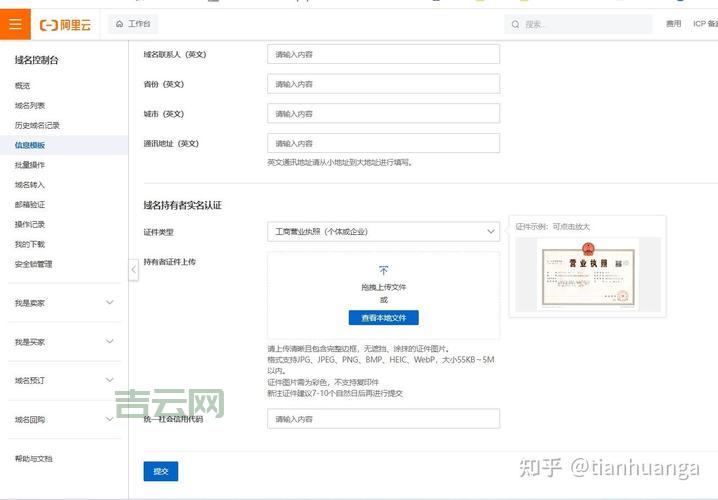718x500 pixels.
Task: Collapse the sidebar with arrow handle
Action: tap(133, 270)
